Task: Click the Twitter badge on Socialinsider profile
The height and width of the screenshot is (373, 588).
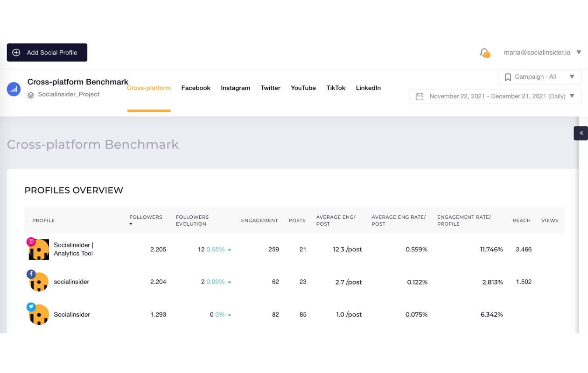Action: pyautogui.click(x=31, y=306)
